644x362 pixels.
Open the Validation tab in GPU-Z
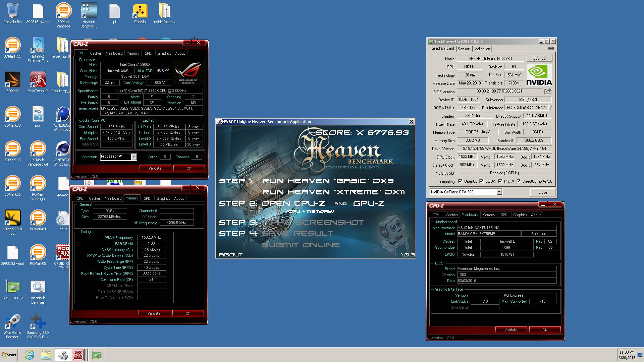[482, 49]
